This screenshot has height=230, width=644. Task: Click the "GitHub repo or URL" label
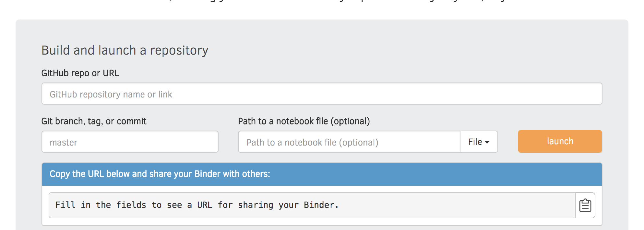tap(80, 73)
